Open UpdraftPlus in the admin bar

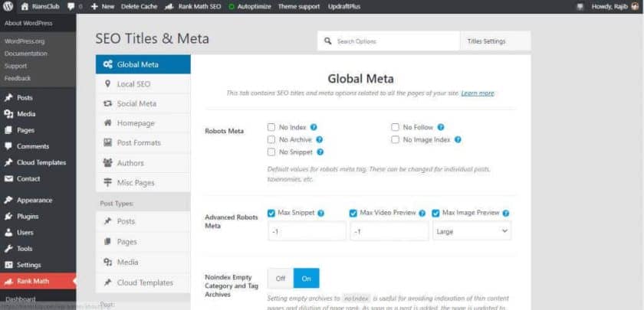tap(343, 7)
